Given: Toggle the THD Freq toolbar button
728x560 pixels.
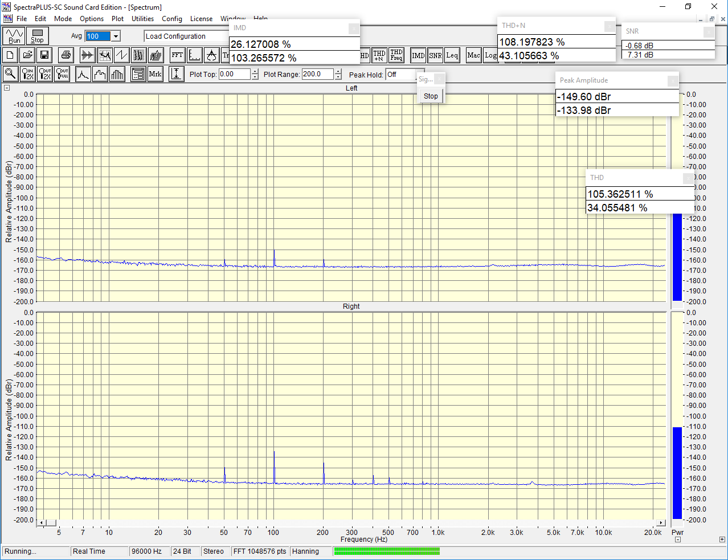Looking at the screenshot, I should [396, 55].
